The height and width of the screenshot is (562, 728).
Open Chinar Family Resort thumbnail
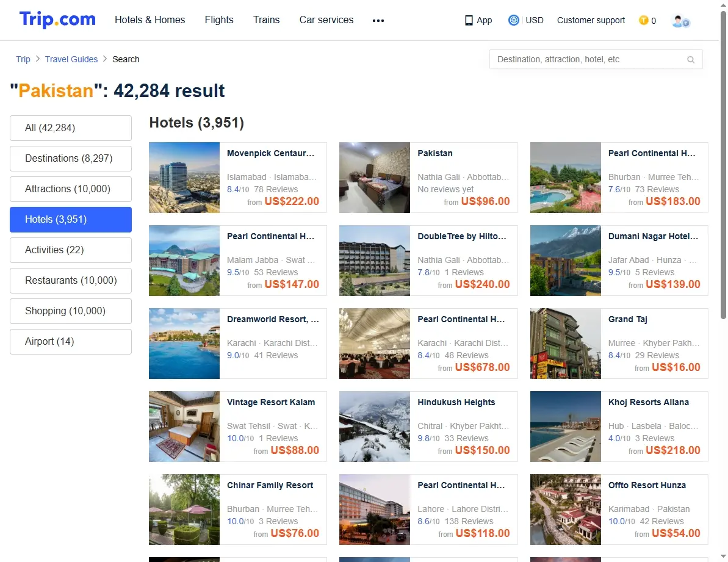pyautogui.click(x=184, y=510)
